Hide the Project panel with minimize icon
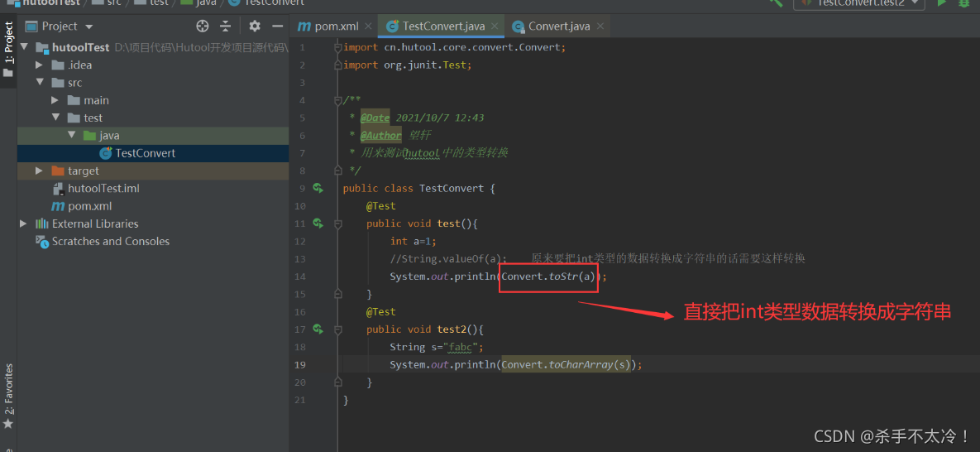 (278, 26)
